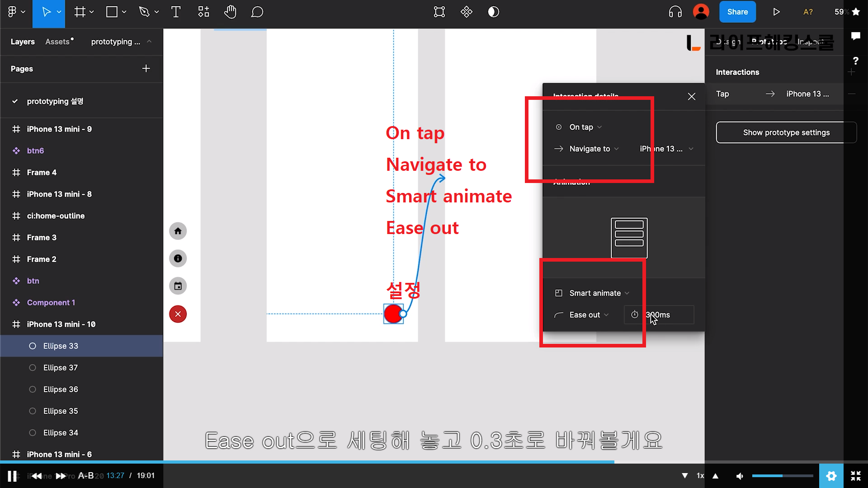Image resolution: width=868 pixels, height=488 pixels.
Task: Adjust the video volume slider
Action: [x=782, y=476]
